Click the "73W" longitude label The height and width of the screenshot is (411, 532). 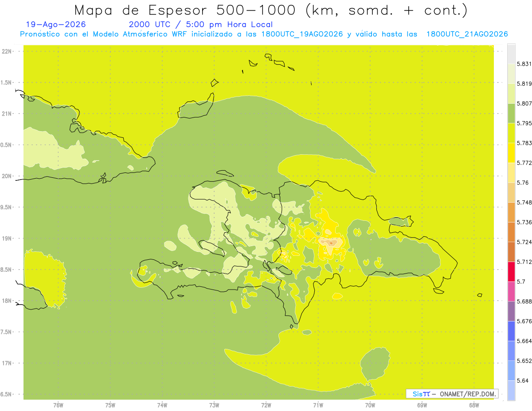click(214, 405)
